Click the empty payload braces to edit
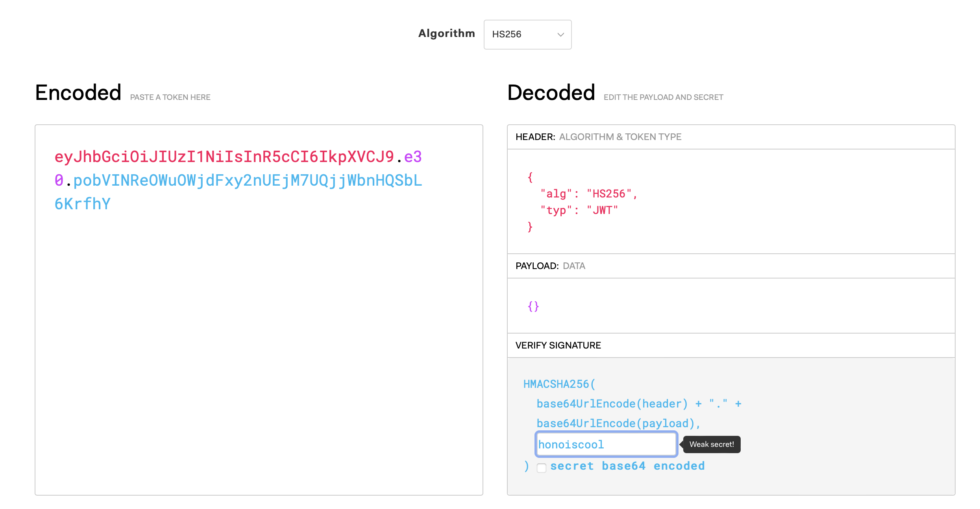Image resolution: width=980 pixels, height=509 pixels. tap(534, 306)
